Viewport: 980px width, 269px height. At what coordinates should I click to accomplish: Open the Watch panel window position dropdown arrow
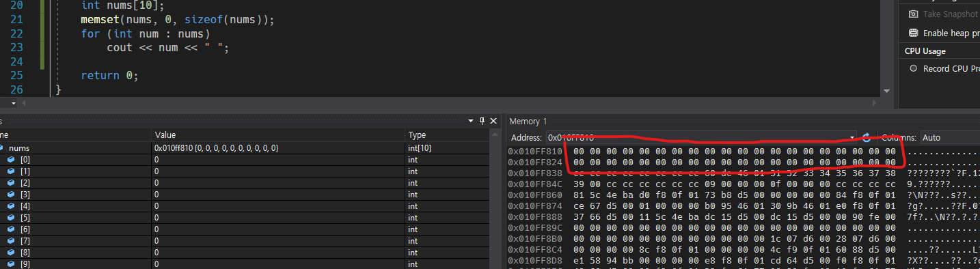[471, 121]
